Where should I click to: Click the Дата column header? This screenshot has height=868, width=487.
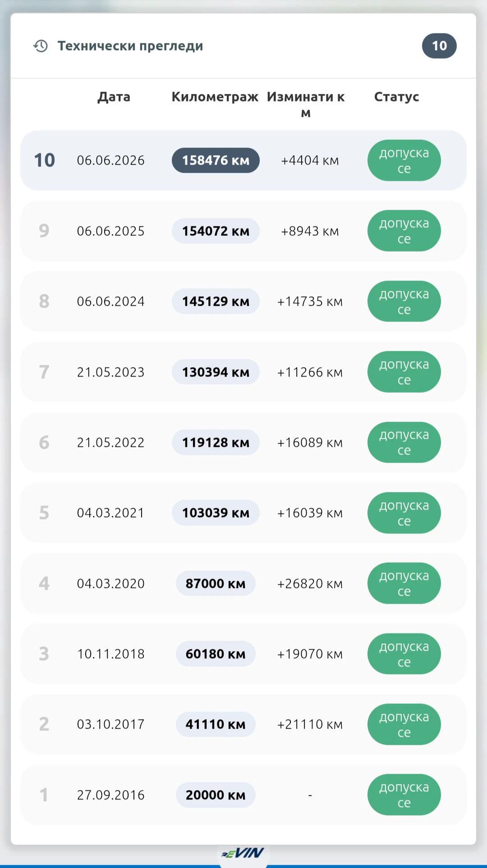coord(114,97)
